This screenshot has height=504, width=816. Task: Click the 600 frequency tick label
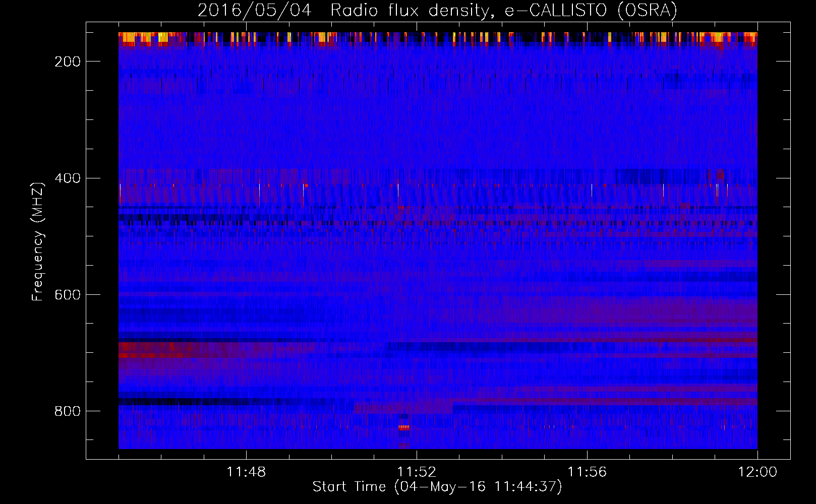click(x=68, y=295)
